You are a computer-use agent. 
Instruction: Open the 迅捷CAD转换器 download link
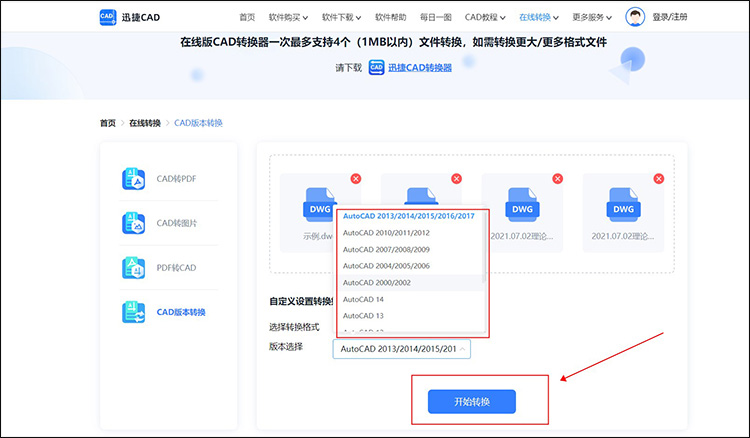point(420,68)
